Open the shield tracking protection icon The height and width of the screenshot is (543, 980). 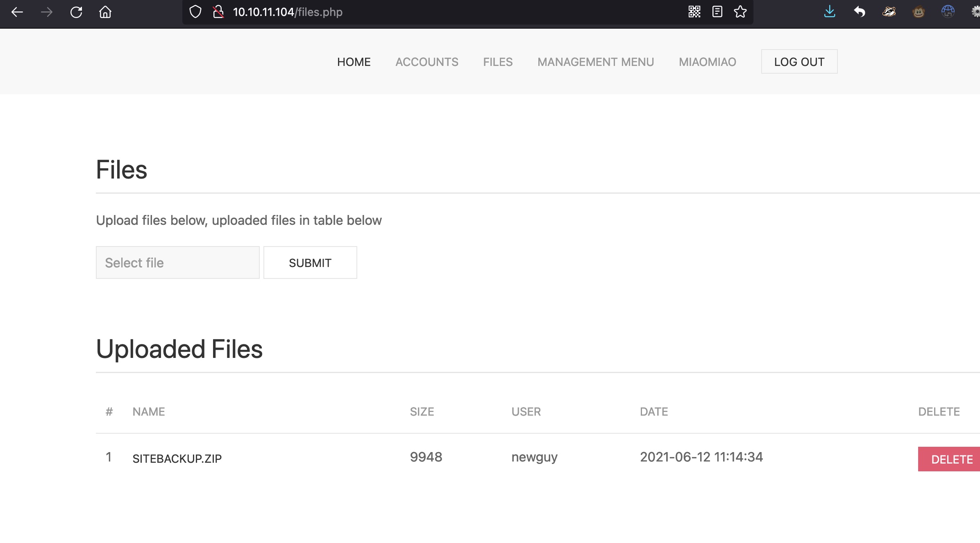195,12
